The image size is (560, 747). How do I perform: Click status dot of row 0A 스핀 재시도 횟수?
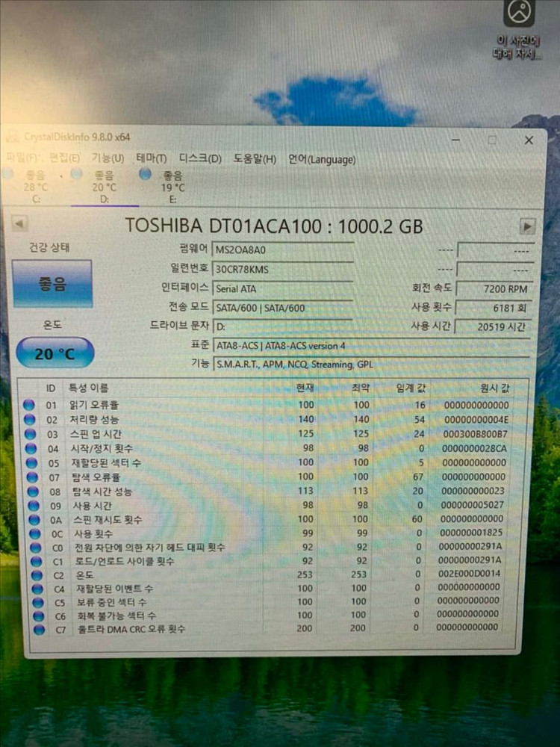point(34,520)
